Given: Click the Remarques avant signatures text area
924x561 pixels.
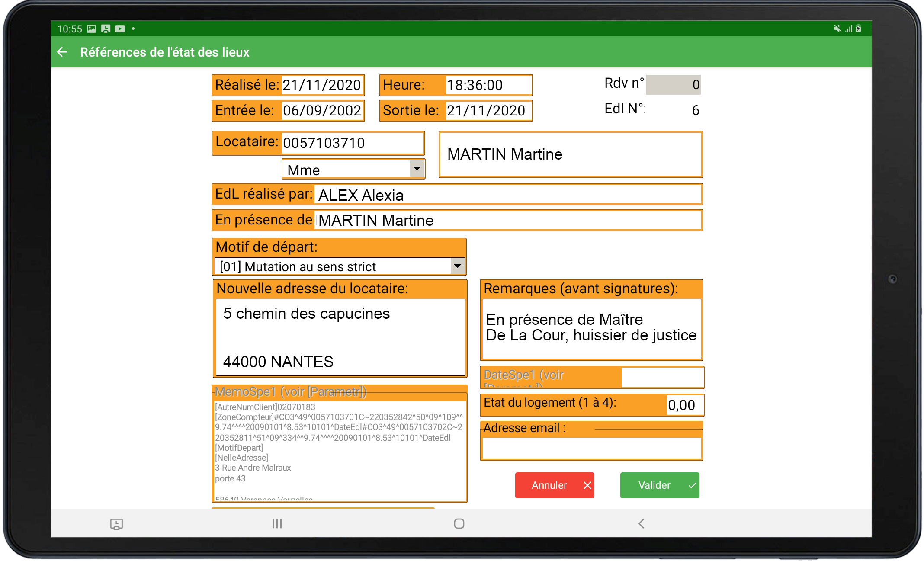Looking at the screenshot, I should (591, 329).
